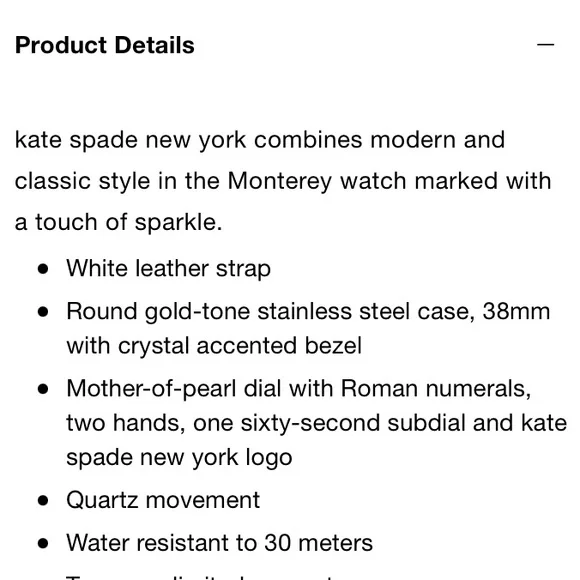Screen dimensions: 580x580
Task: Click the 'White leather strap' item text
Action: click(x=168, y=268)
